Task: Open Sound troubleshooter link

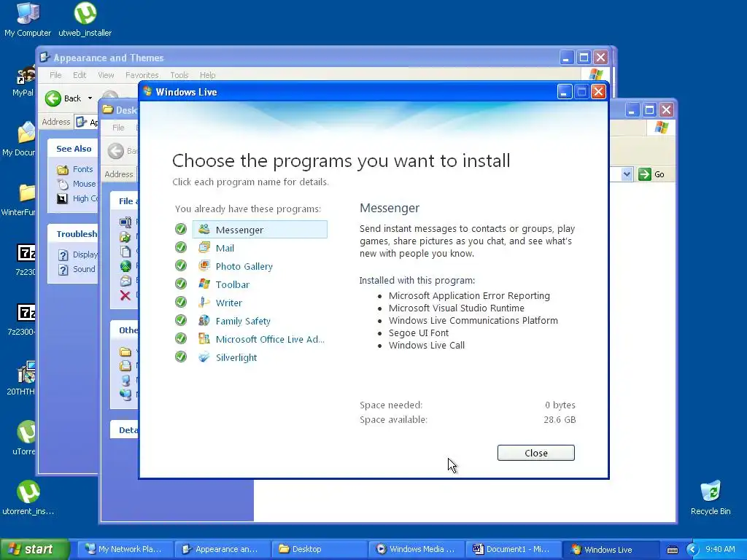Action: tap(84, 269)
